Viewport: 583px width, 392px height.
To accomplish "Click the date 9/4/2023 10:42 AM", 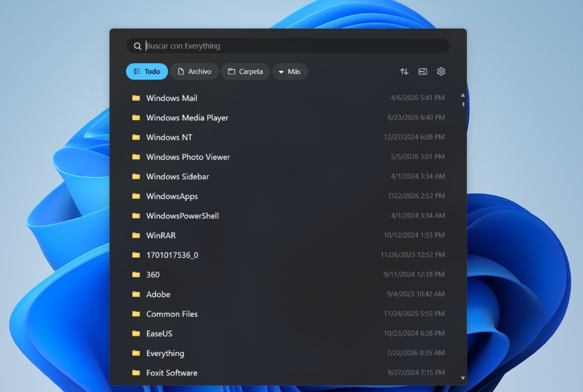I will click(415, 294).
